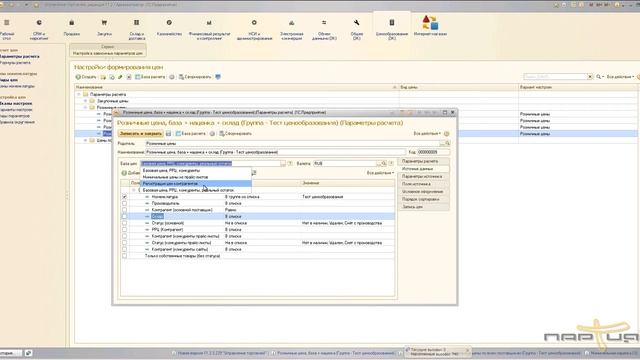Choose Базовая цена, РРЦ, конкуренты from list
Viewport: 640px width, 360px height.
click(x=196, y=170)
